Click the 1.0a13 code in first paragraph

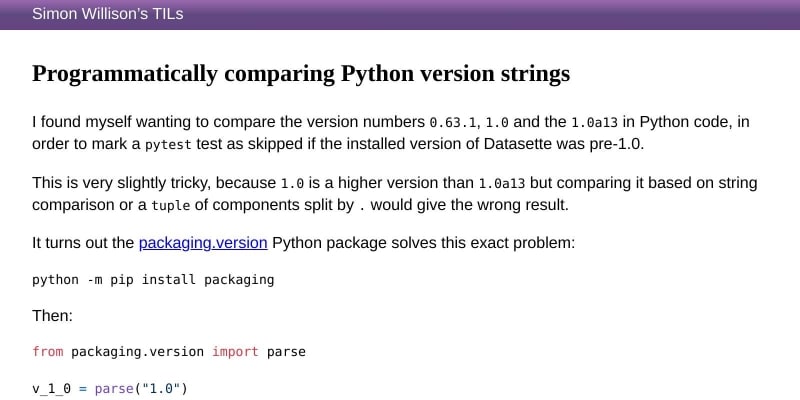coord(595,123)
